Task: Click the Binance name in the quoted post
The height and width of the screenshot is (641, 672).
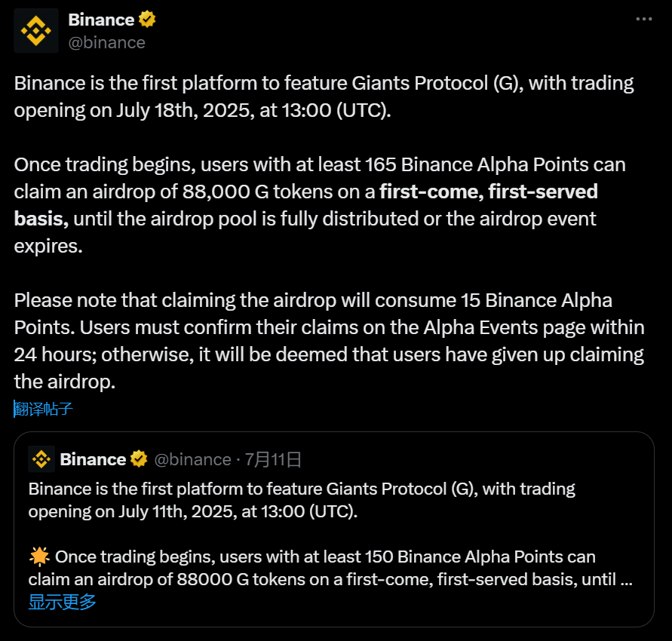Action: coord(93,459)
